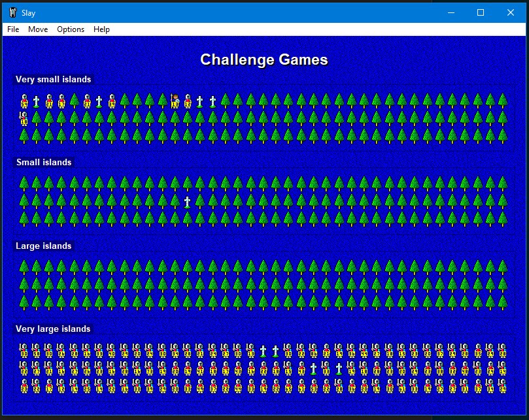This screenshot has height=420, width=529.
Task: Select knight 39 in Very large islands
Action: click(x=150, y=386)
